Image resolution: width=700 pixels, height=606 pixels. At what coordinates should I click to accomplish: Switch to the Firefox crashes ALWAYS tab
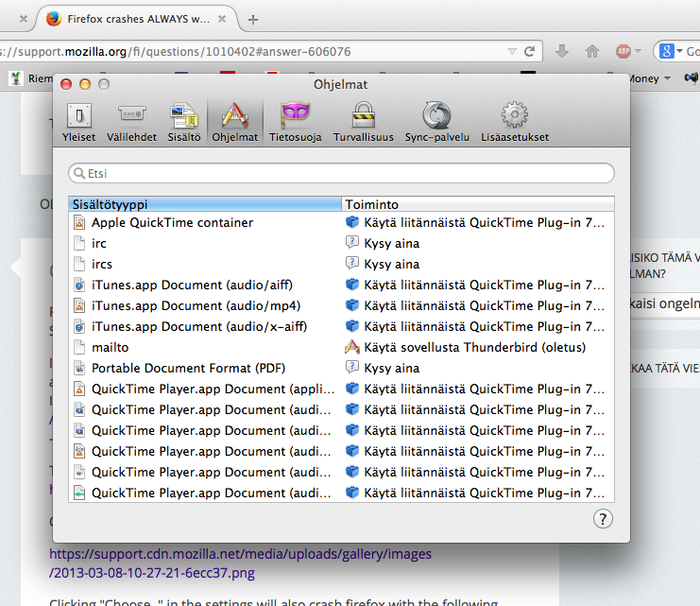coord(138,19)
